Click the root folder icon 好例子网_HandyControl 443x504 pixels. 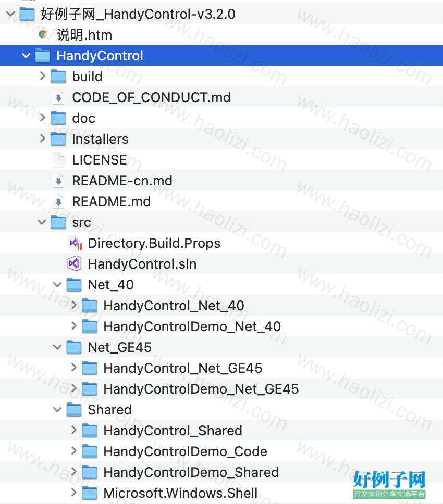(x=27, y=14)
